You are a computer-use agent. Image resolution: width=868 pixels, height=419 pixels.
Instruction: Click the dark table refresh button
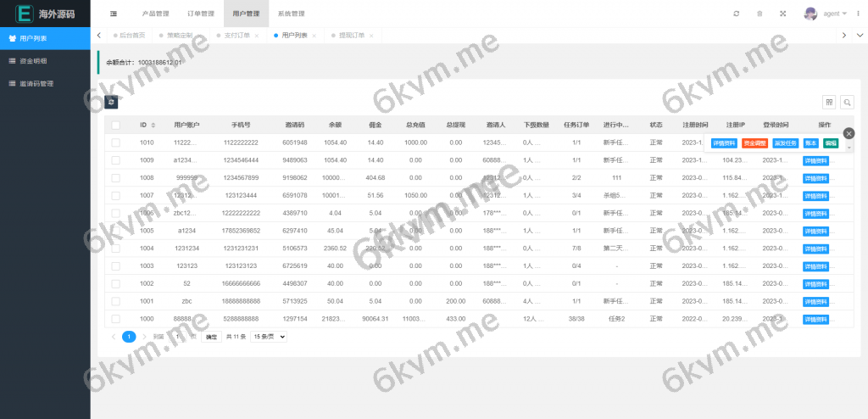pyautogui.click(x=111, y=102)
